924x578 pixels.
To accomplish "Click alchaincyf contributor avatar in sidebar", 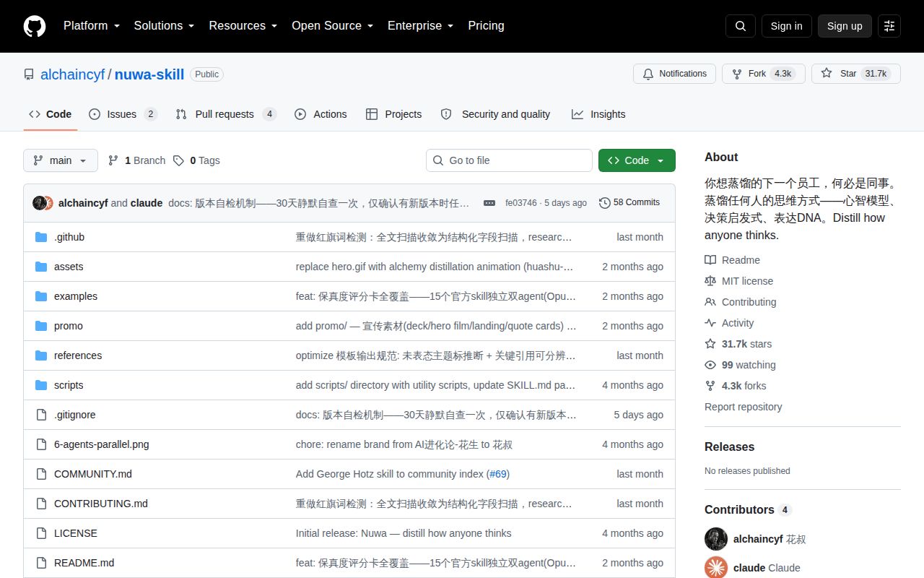I will coord(716,539).
